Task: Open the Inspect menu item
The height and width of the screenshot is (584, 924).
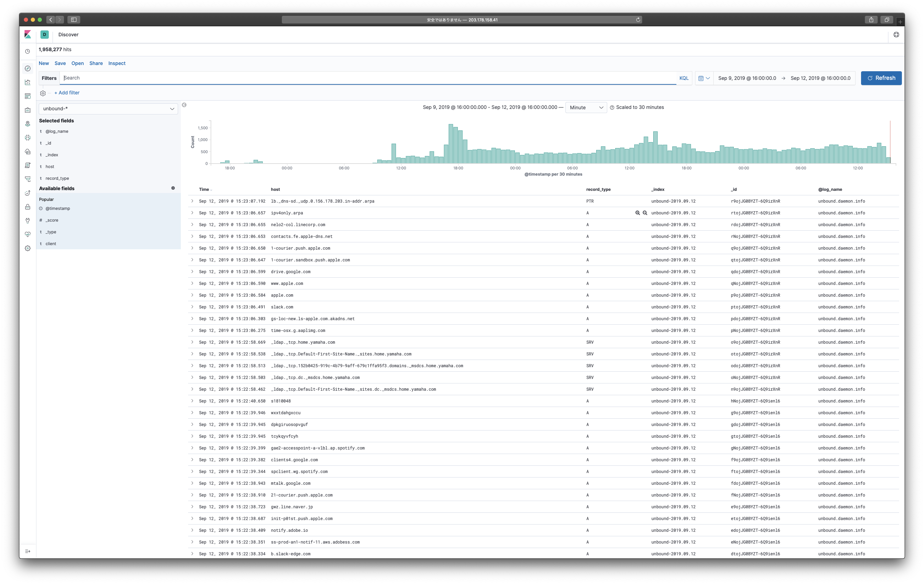Action: (117, 63)
